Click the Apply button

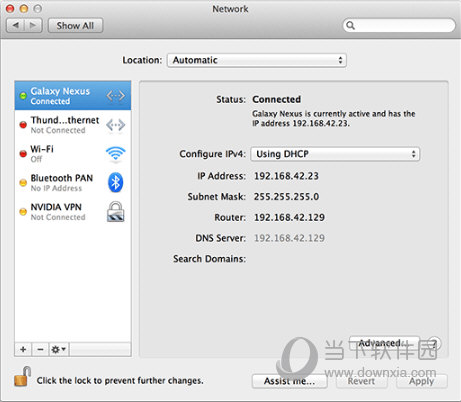coord(422,381)
